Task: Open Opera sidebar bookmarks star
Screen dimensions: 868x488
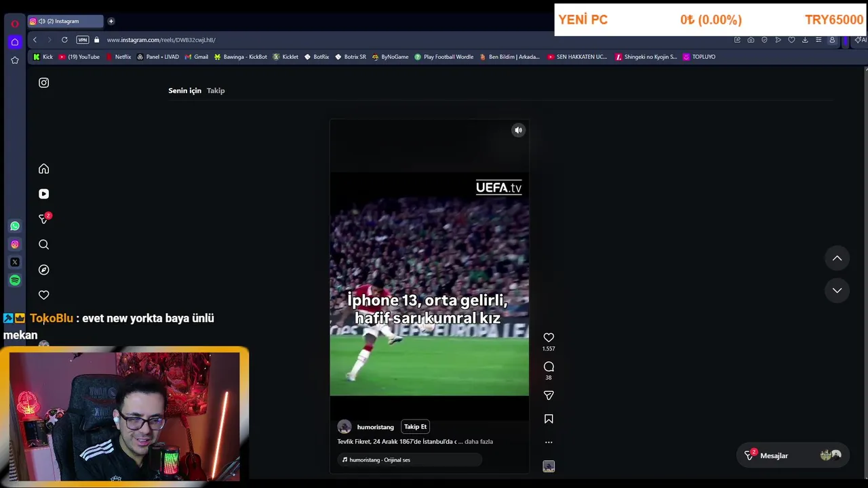Action: [x=15, y=60]
